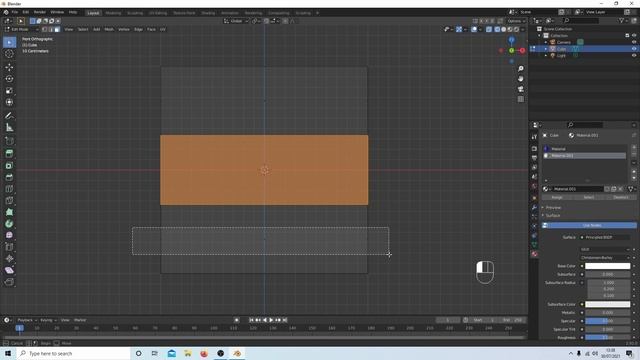Switch to solid viewport shading
The width and height of the screenshot is (640, 360).
504,29
